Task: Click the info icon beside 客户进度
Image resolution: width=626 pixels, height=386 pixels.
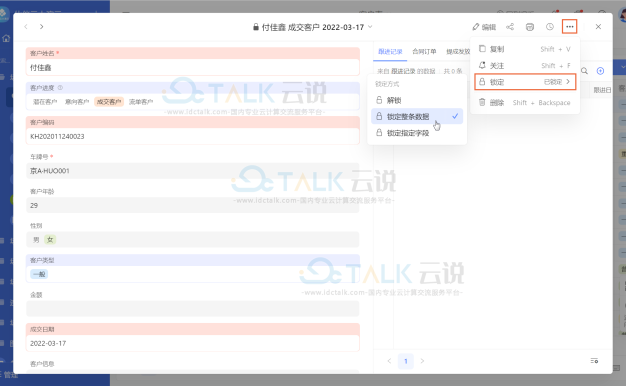Action: [60, 87]
